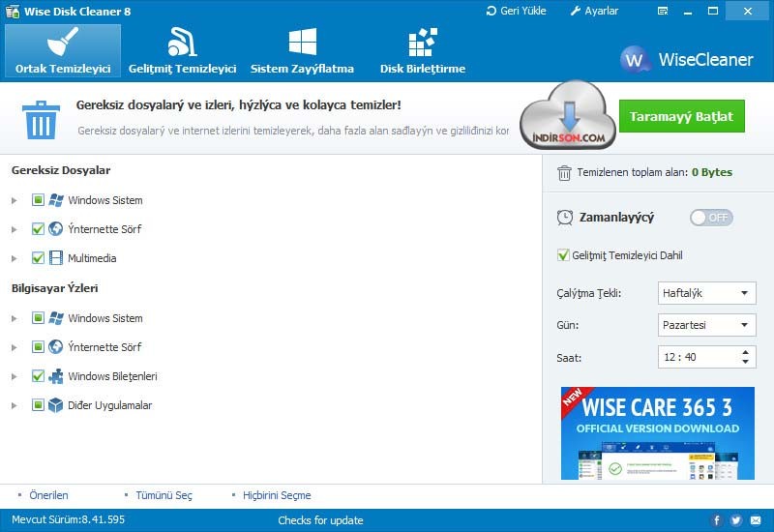This screenshot has width=774, height=532.
Task: Open Gün dropdown showing Pazartesi
Action: click(706, 325)
